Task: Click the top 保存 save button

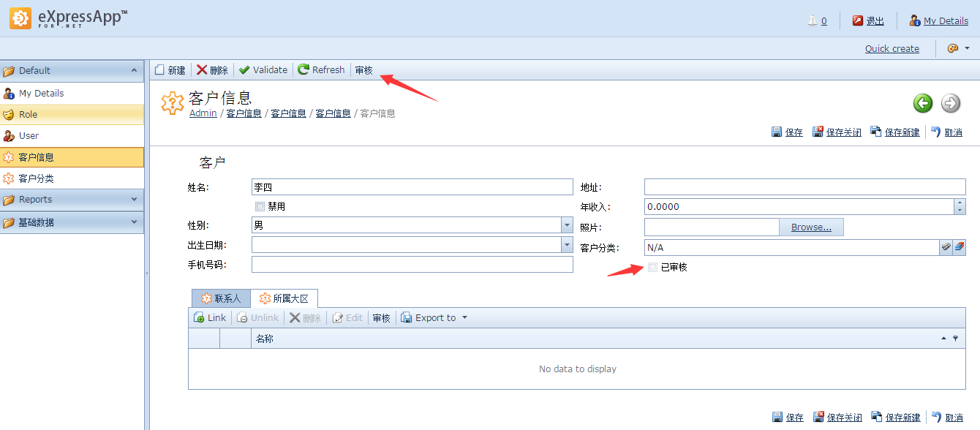Action: [x=788, y=132]
